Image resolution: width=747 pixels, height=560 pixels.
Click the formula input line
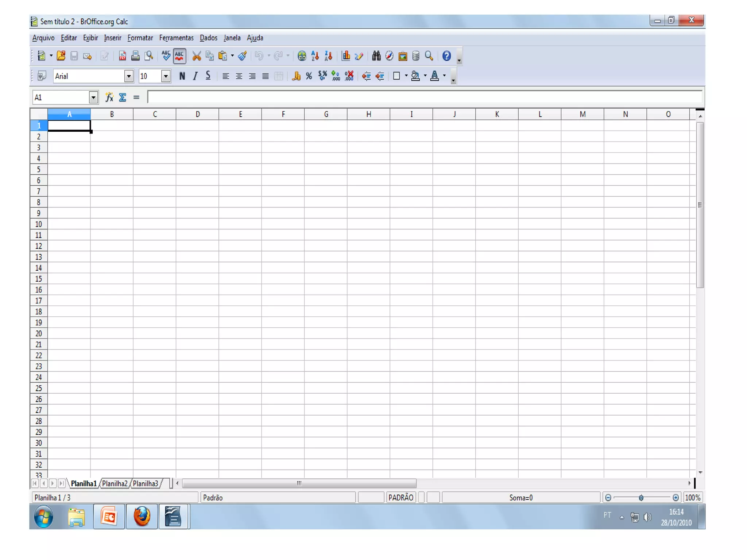(x=423, y=97)
